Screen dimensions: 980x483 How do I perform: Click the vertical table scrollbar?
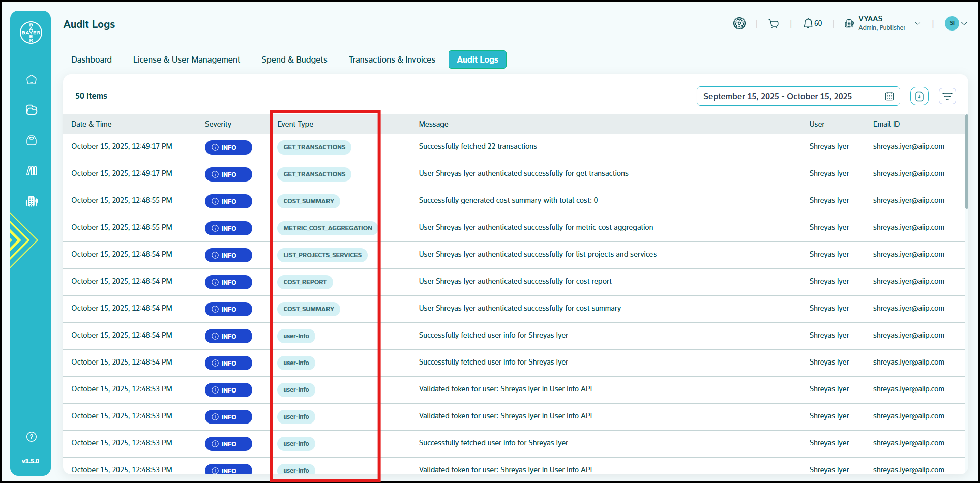966,163
